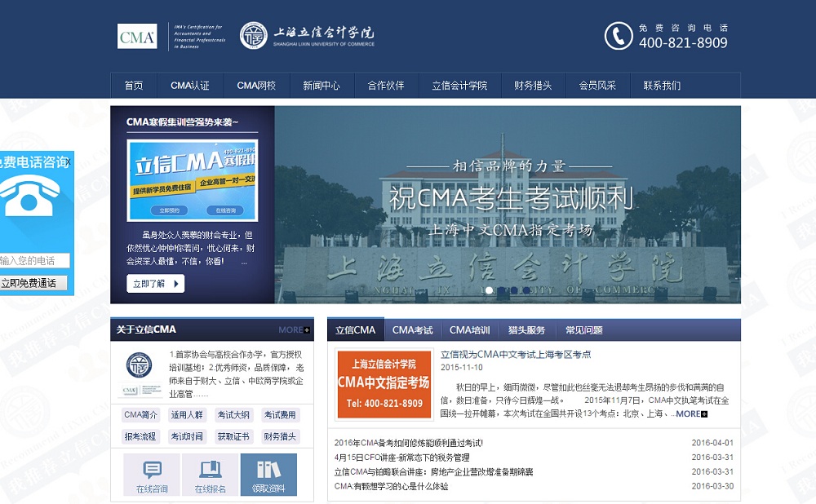This screenshot has height=504, width=816.
Task: Click MORE in 关于立信CMA header
Action: pyautogui.click(x=294, y=329)
